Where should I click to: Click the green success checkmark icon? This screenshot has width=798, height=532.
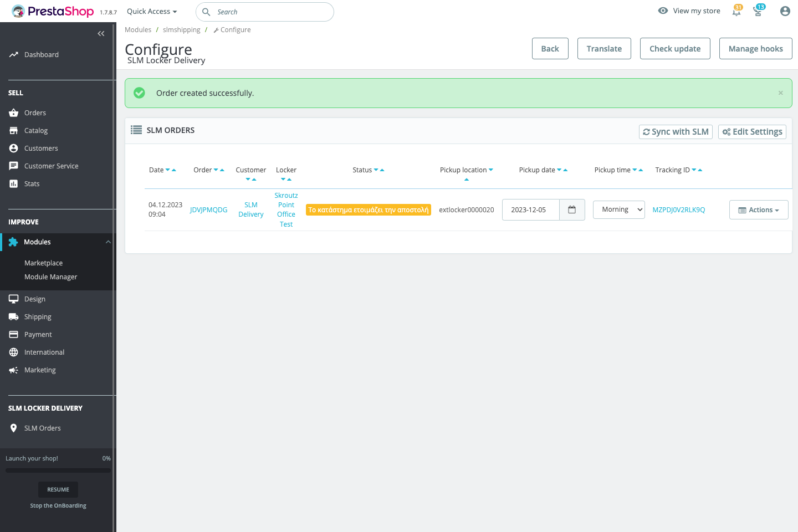[140, 93]
